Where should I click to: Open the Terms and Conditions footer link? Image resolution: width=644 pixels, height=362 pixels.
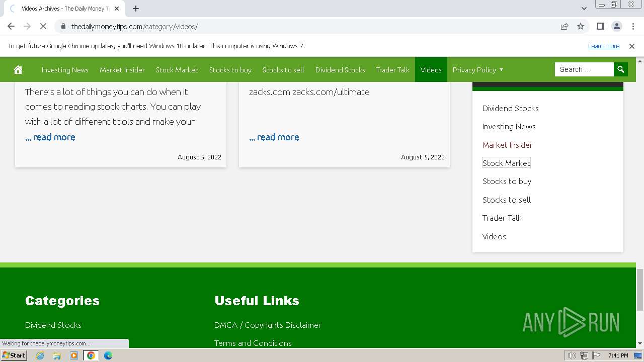click(253, 343)
